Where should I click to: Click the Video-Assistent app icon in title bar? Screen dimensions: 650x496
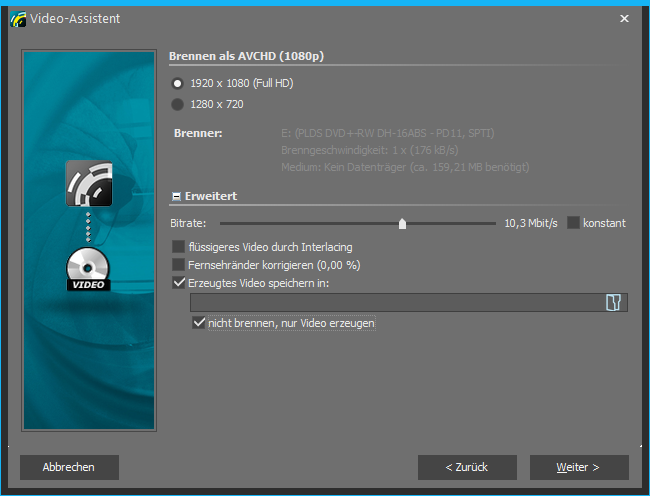(17, 18)
